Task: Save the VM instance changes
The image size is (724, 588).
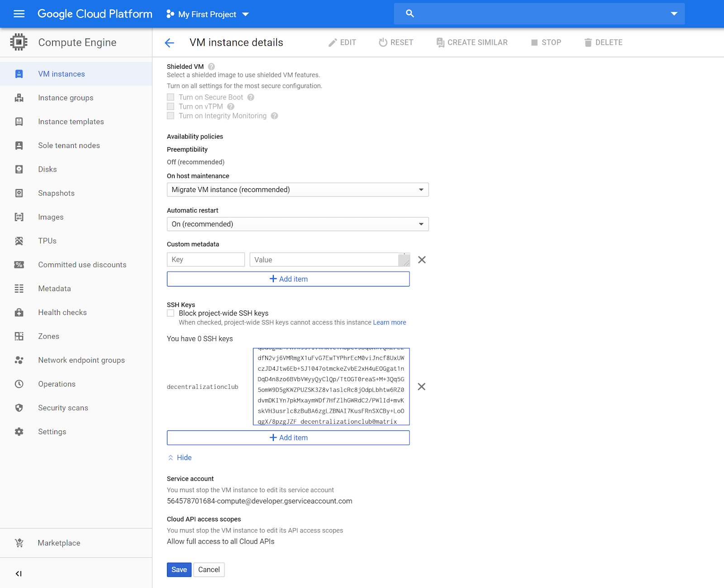Action: 179,570
